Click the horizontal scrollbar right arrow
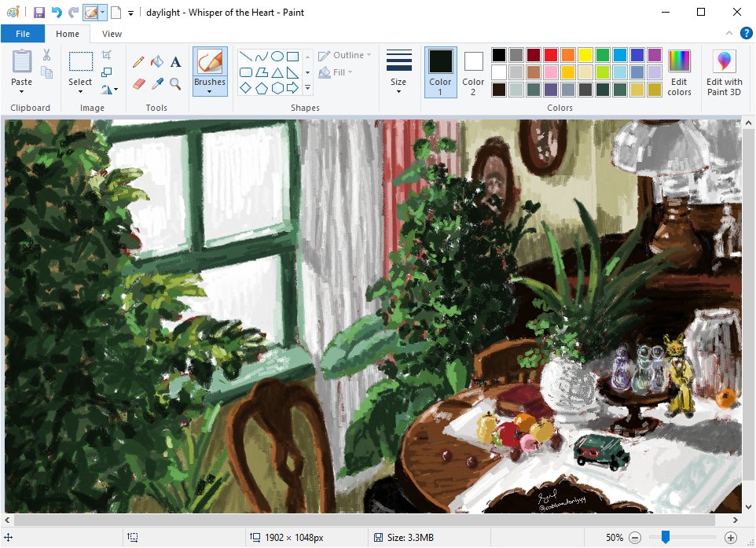756x548 pixels. pos(736,520)
